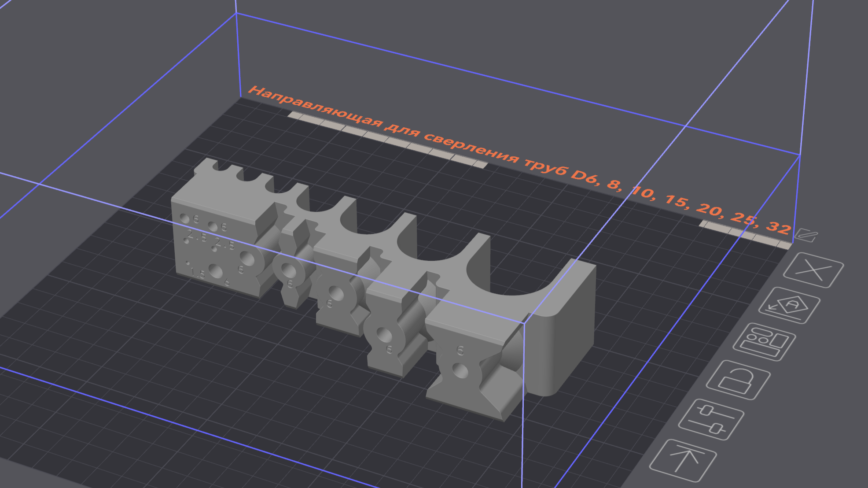Auto-orient objects on this plate
Screen dimensions: 868x488
click(x=789, y=305)
